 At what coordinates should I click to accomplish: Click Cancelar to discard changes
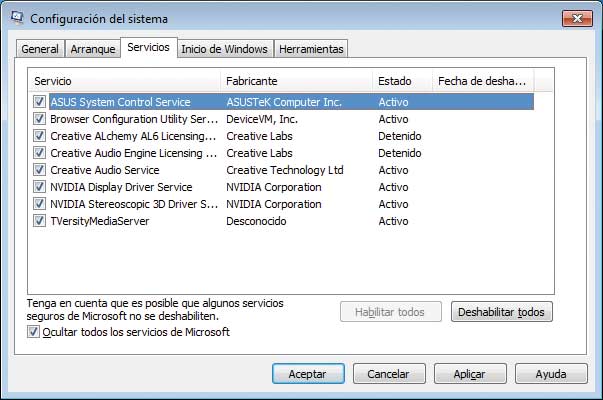[x=388, y=374]
